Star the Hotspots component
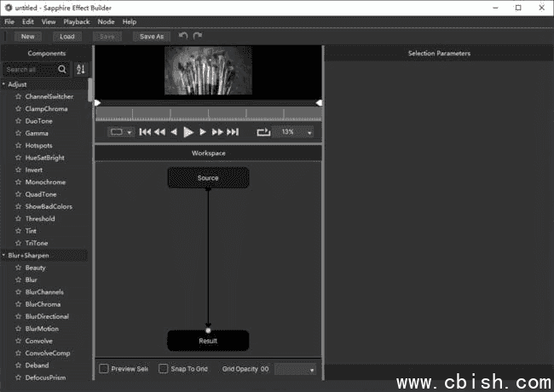This screenshot has height=392, width=554. point(19,146)
